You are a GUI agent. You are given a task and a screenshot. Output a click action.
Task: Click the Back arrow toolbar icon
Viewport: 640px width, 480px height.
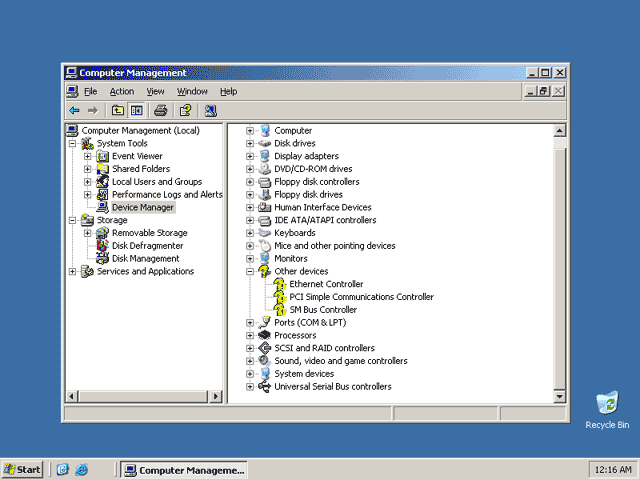pyautogui.click(x=74, y=111)
